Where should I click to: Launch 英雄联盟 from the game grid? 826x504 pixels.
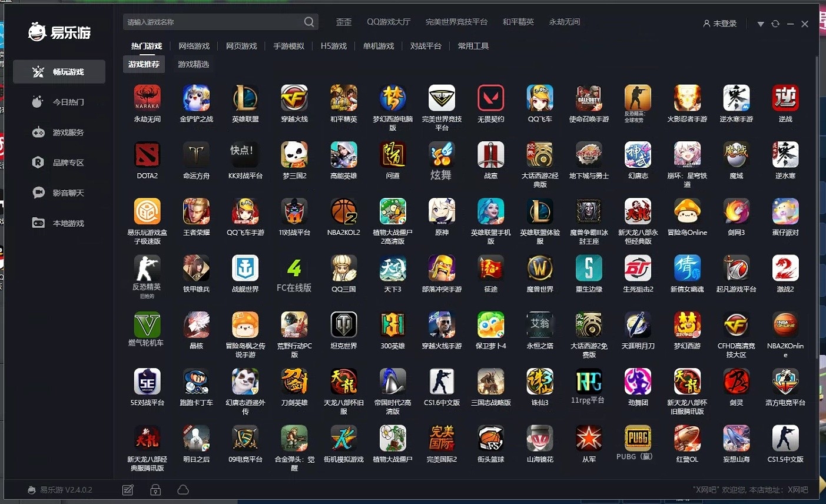[246, 98]
